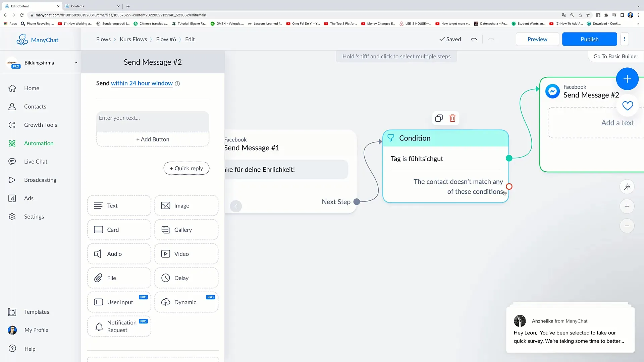Click the undo arrow icon in top toolbar
Image resolution: width=644 pixels, height=362 pixels.
tap(474, 39)
